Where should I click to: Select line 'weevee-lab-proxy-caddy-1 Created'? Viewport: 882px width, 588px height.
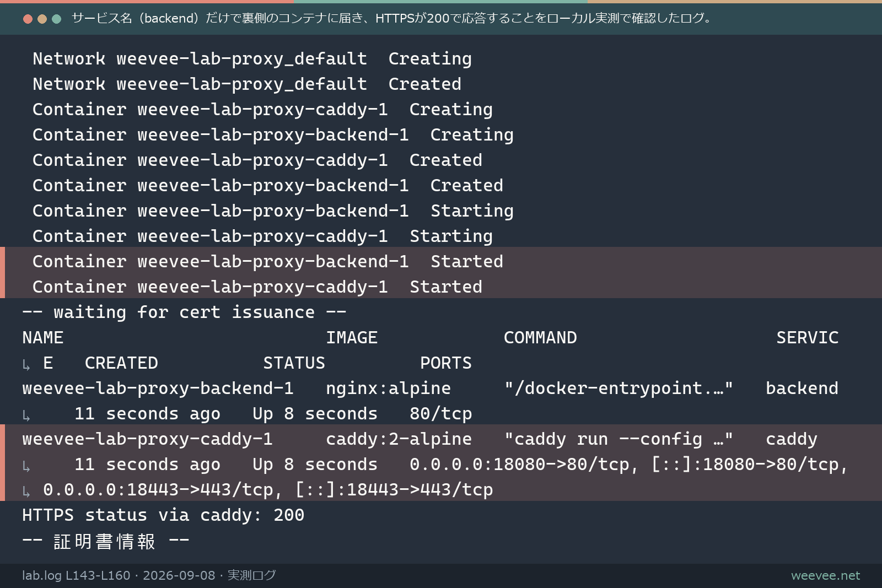257,160
